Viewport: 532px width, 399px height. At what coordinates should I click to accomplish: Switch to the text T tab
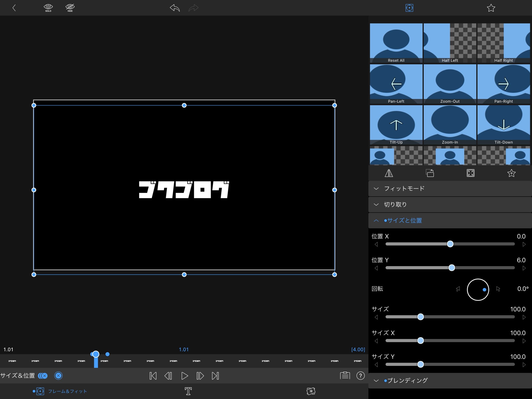[x=188, y=391]
